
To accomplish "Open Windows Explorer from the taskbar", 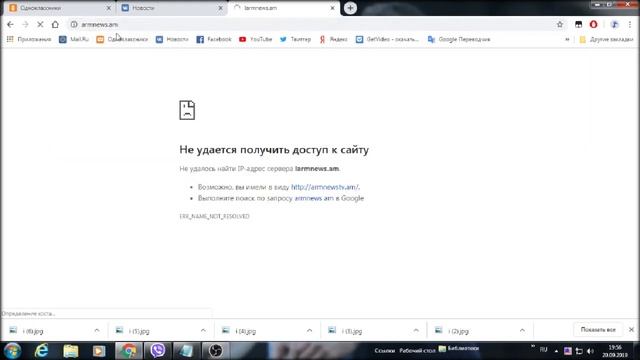I will pyautogui.click(x=71, y=351).
